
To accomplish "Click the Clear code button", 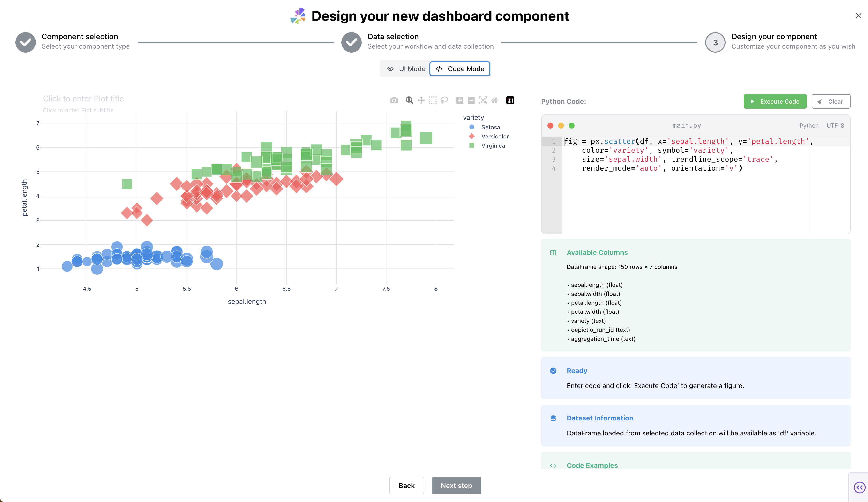I will 831,102.
